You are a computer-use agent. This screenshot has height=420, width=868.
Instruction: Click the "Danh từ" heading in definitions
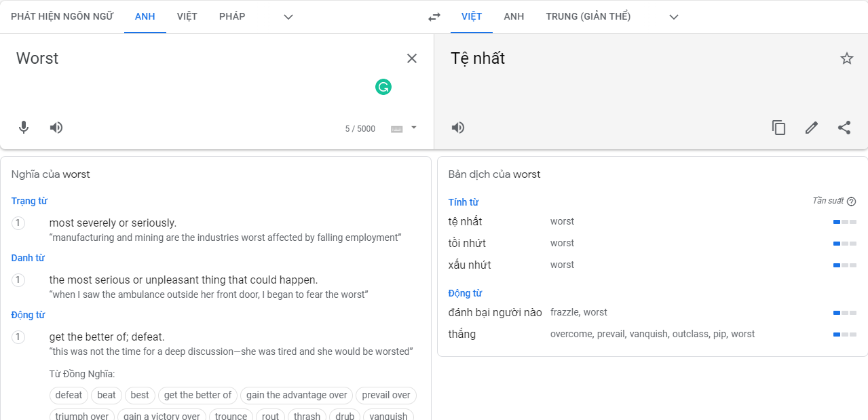point(28,259)
